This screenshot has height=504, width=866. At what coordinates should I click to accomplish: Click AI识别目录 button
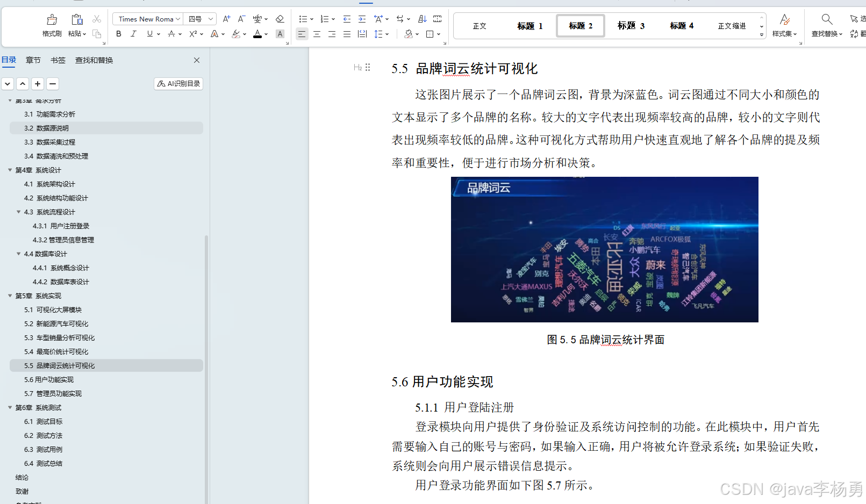[178, 84]
